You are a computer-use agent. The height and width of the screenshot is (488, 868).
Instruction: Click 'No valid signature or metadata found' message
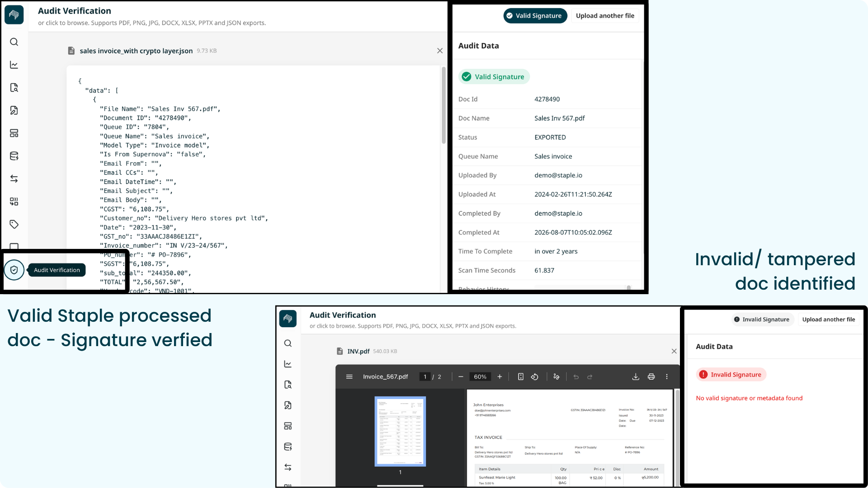tap(749, 398)
